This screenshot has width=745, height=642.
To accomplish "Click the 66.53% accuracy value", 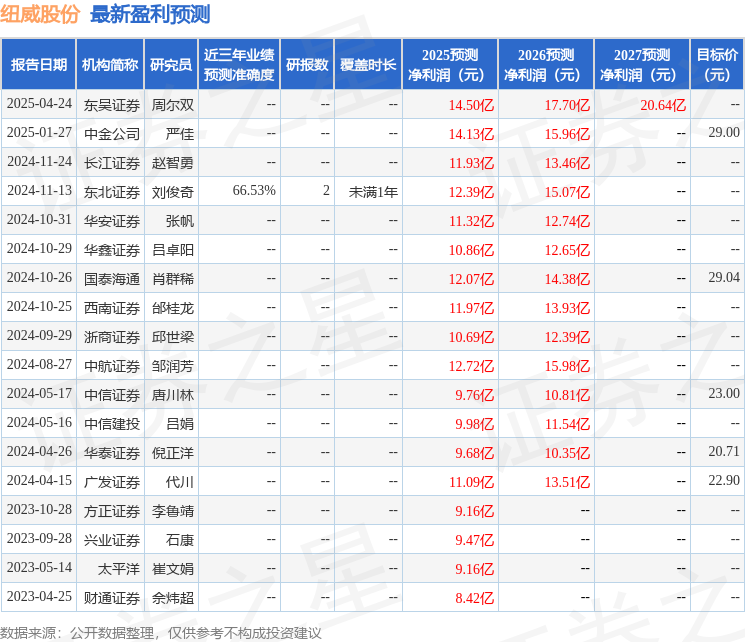I will (254, 191).
